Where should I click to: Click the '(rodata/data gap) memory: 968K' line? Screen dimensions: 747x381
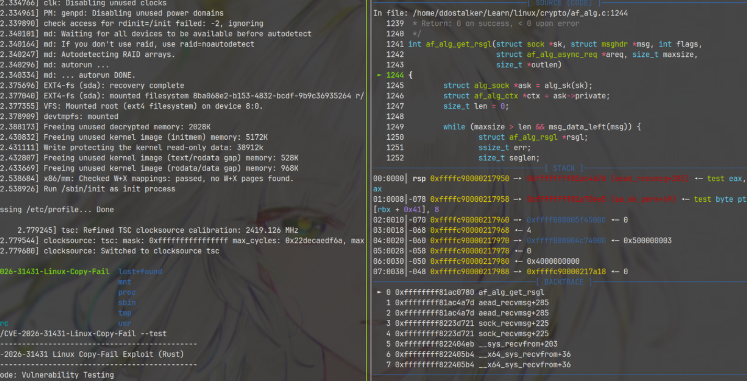tap(149, 168)
